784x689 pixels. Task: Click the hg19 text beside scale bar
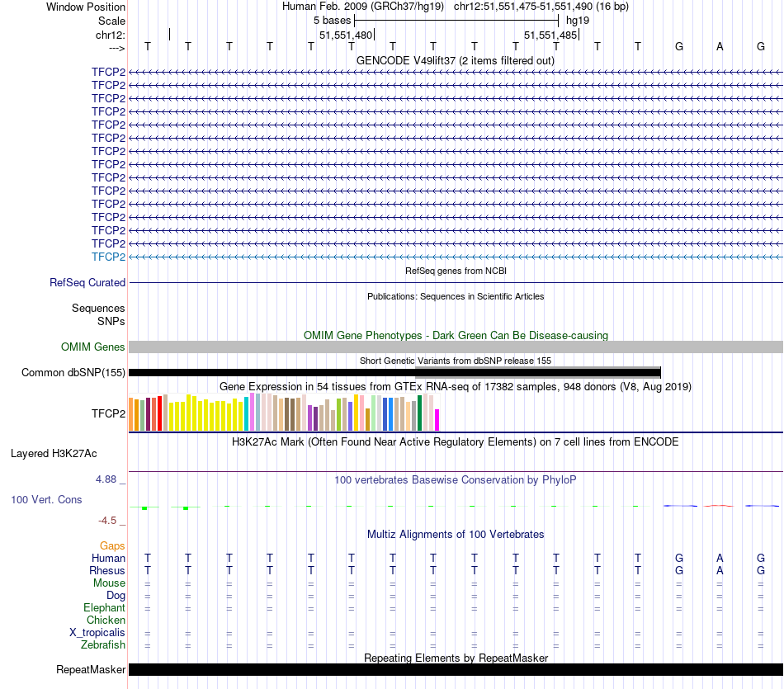tap(578, 21)
